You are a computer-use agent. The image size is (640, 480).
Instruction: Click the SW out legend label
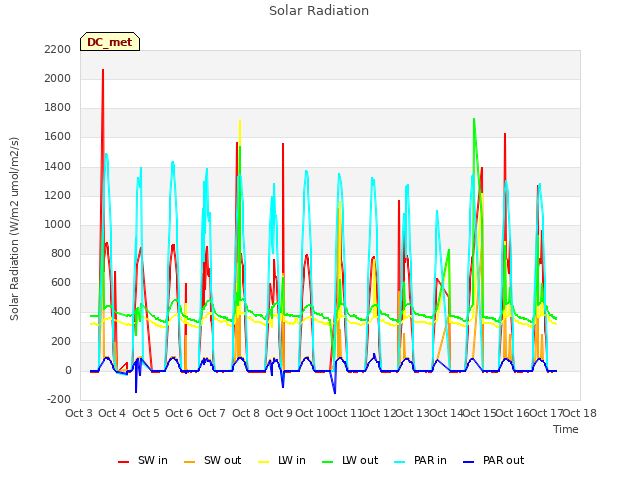click(222, 460)
